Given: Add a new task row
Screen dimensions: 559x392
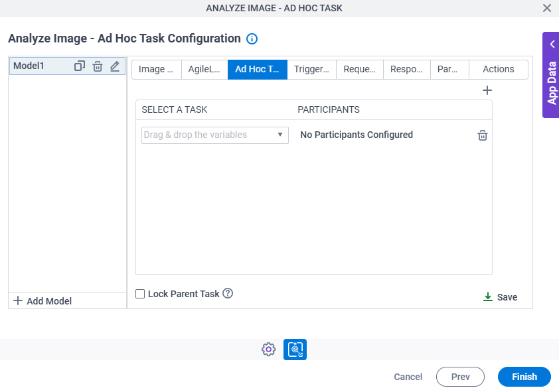Looking at the screenshot, I should (487, 90).
